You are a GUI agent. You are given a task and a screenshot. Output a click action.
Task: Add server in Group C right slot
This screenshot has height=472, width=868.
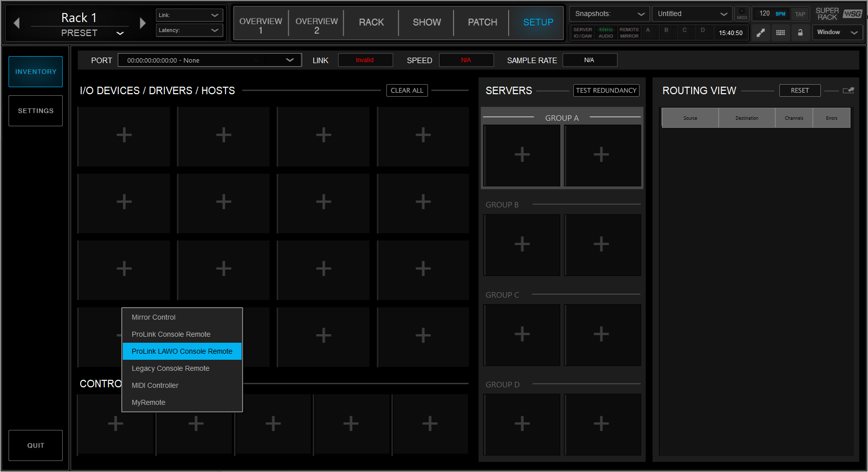tap(601, 334)
